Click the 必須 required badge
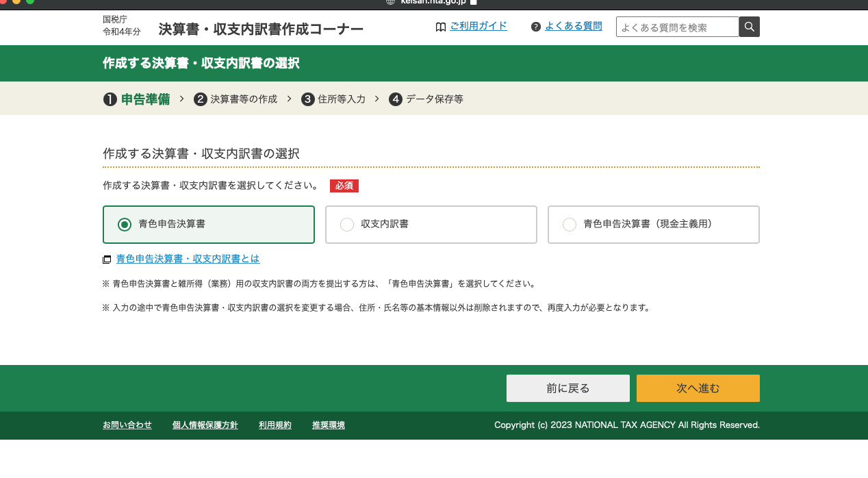 (344, 186)
